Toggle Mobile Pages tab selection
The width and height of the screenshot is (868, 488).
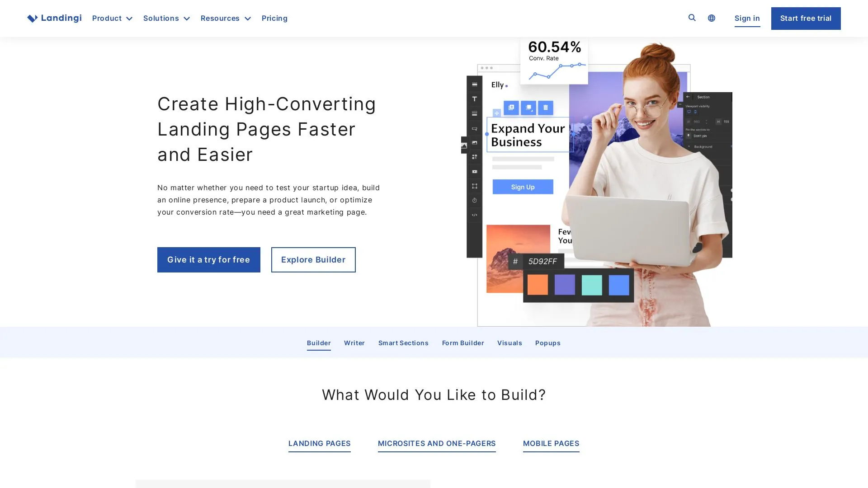[551, 444]
